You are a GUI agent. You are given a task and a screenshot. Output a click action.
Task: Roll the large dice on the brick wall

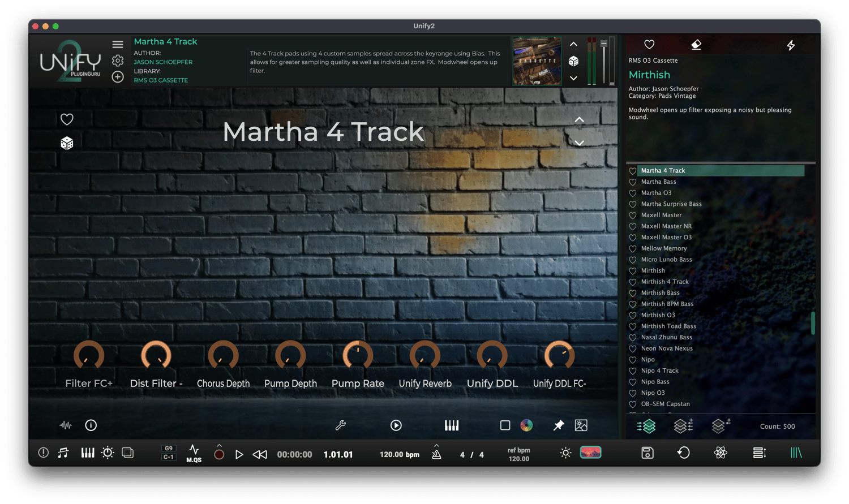pos(67,143)
